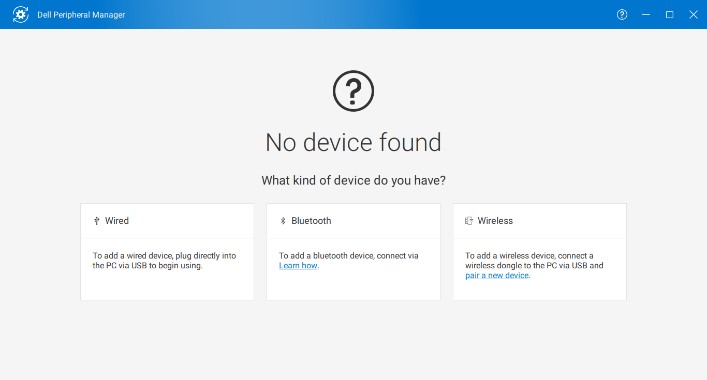Screen dimensions: 707x380
Task: Click the What kind of device text
Action: point(354,181)
